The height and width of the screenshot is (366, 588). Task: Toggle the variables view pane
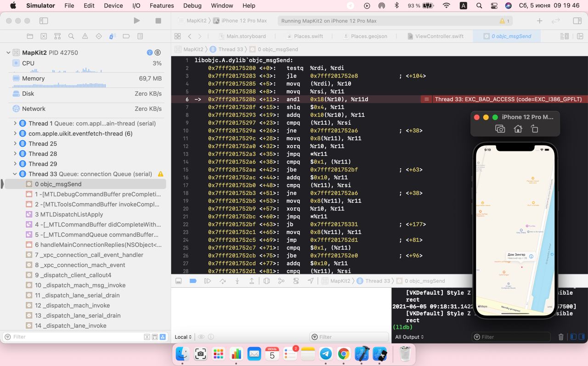pyautogui.click(x=573, y=337)
